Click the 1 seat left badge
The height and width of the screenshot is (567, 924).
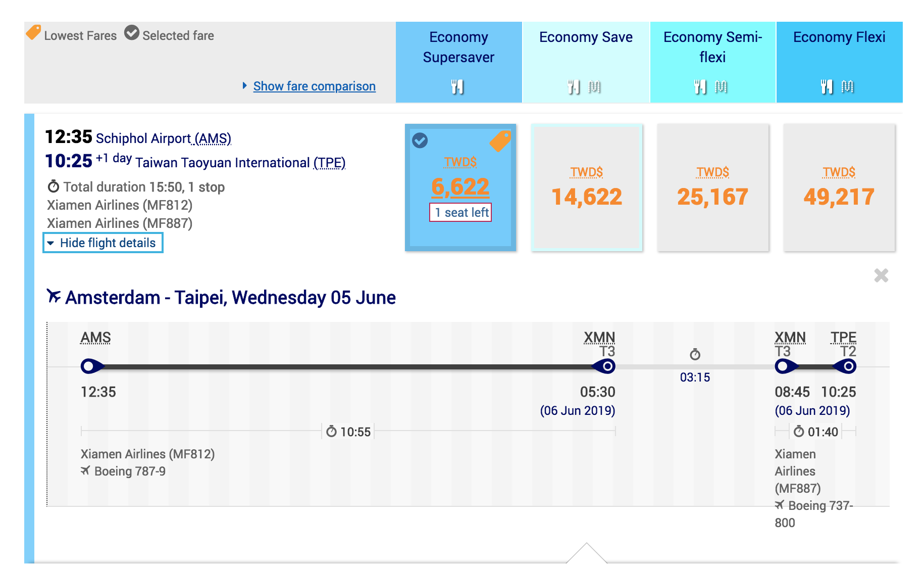460,212
